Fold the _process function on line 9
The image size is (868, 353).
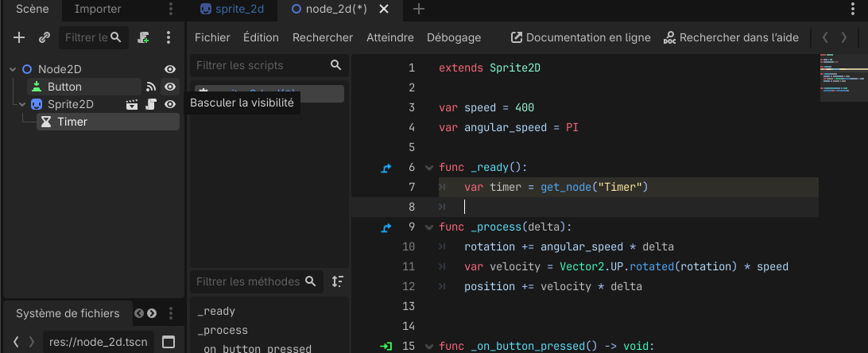point(428,227)
